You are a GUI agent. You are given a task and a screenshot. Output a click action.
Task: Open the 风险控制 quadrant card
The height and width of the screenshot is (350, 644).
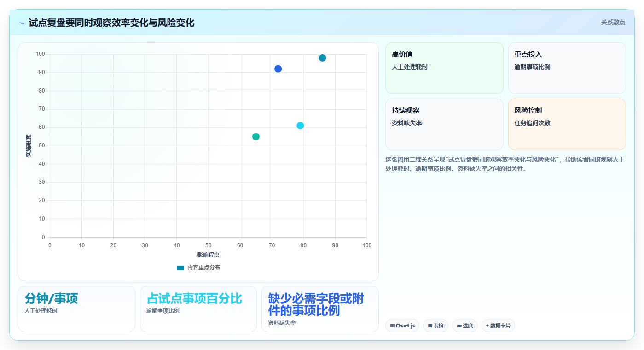(x=567, y=124)
